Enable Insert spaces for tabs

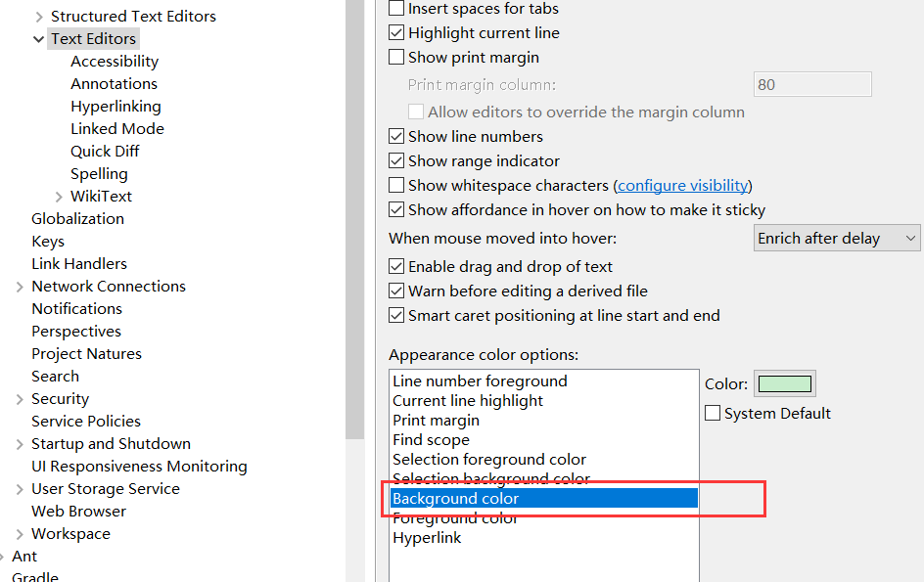tap(396, 8)
